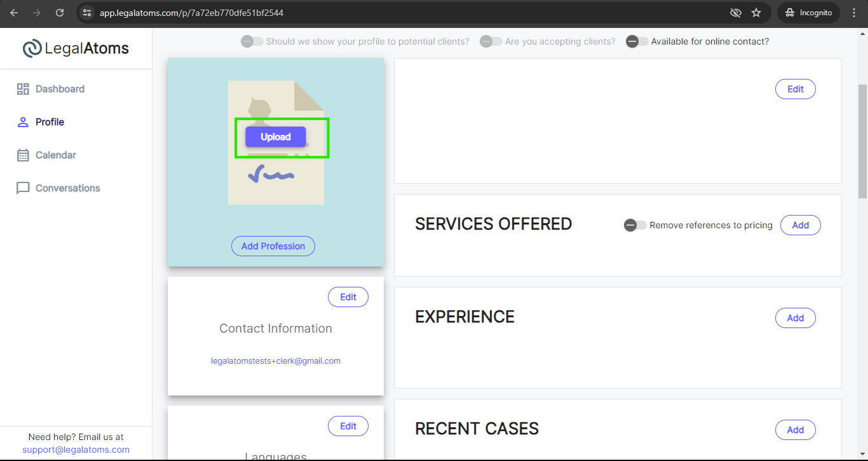Toggle Remove references to pricing

(x=635, y=225)
